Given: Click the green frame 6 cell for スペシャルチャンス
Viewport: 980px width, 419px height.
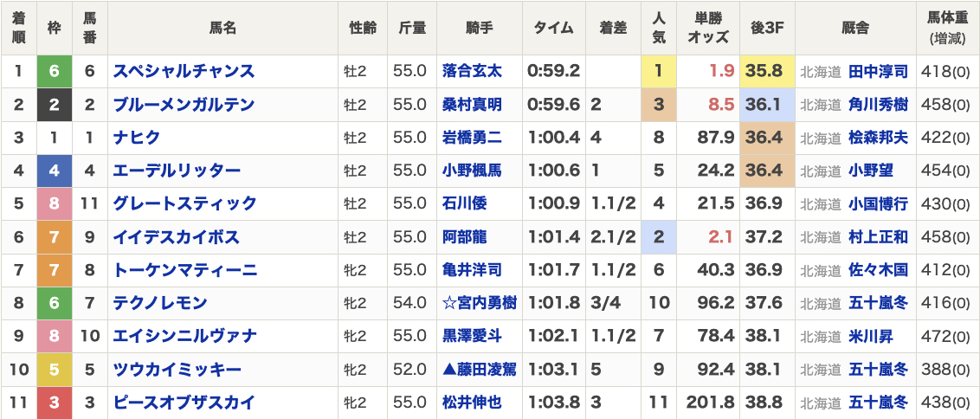Looking at the screenshot, I should 54,71.
